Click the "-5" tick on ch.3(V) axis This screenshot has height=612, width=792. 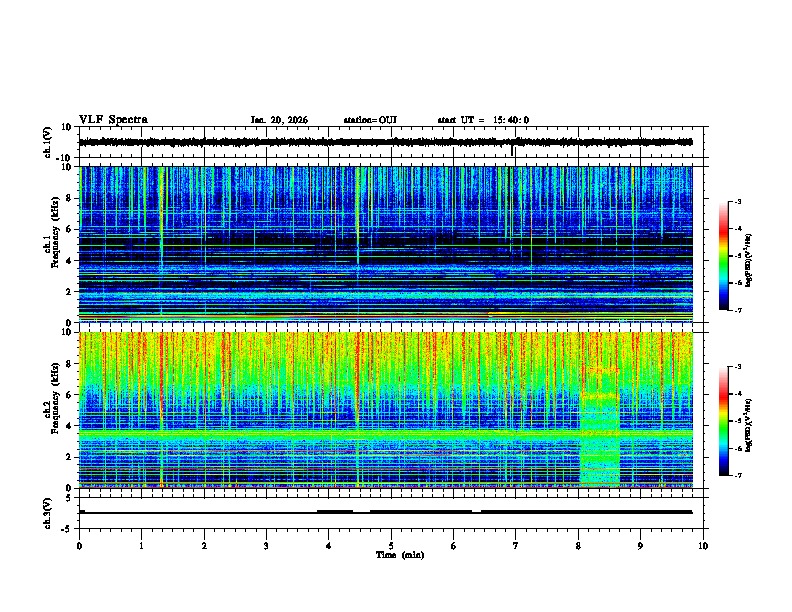(67, 529)
